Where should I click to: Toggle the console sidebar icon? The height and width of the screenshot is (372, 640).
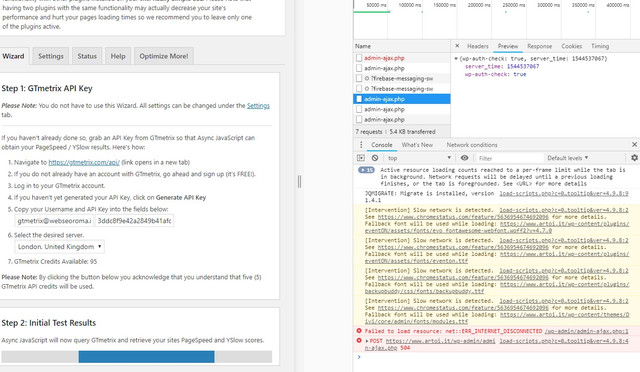click(x=361, y=158)
